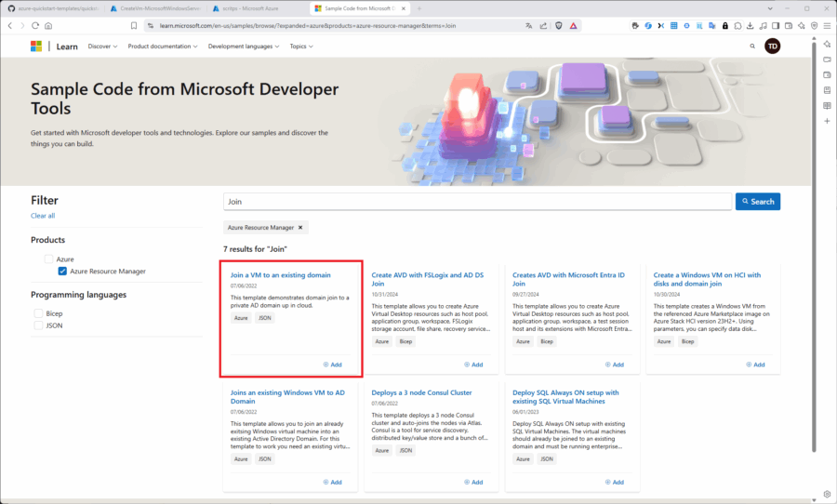Open the browser hamburger menu

(x=827, y=26)
